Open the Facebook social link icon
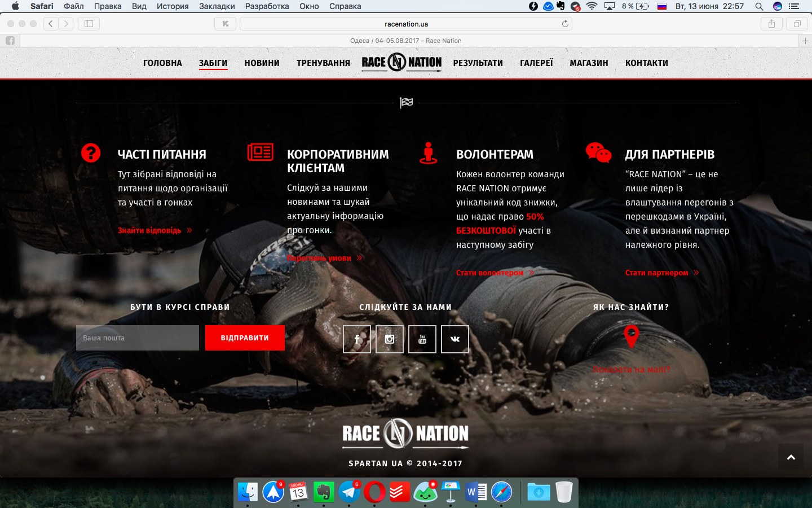The width and height of the screenshot is (812, 508). point(357,339)
